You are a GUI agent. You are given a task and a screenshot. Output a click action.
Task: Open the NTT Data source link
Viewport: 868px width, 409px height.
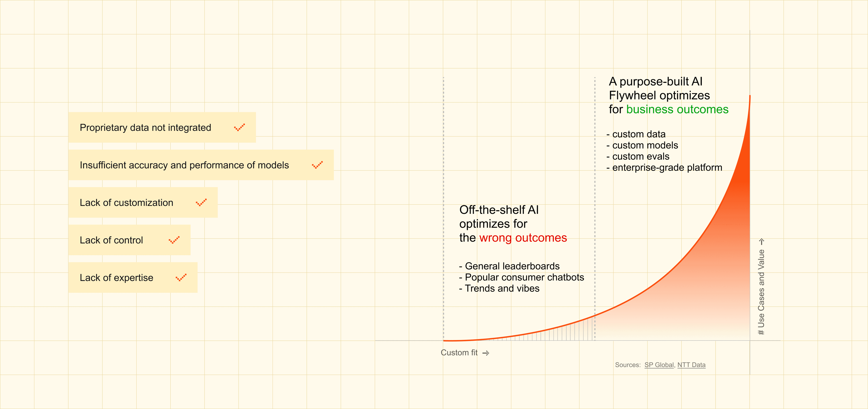pyautogui.click(x=691, y=365)
